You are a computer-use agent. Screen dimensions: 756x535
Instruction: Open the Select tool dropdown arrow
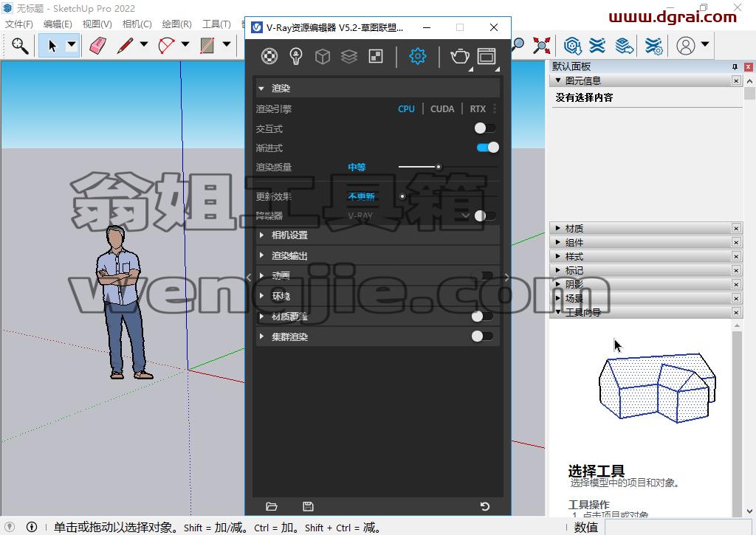(x=72, y=45)
